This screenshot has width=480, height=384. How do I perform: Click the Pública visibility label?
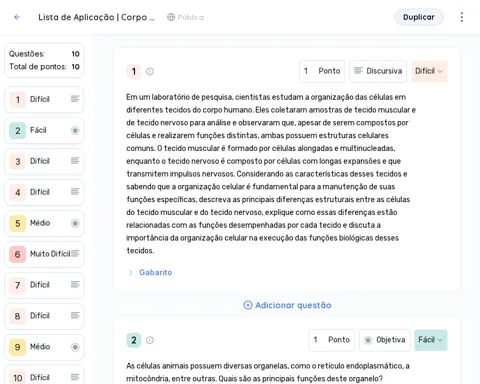pos(190,17)
